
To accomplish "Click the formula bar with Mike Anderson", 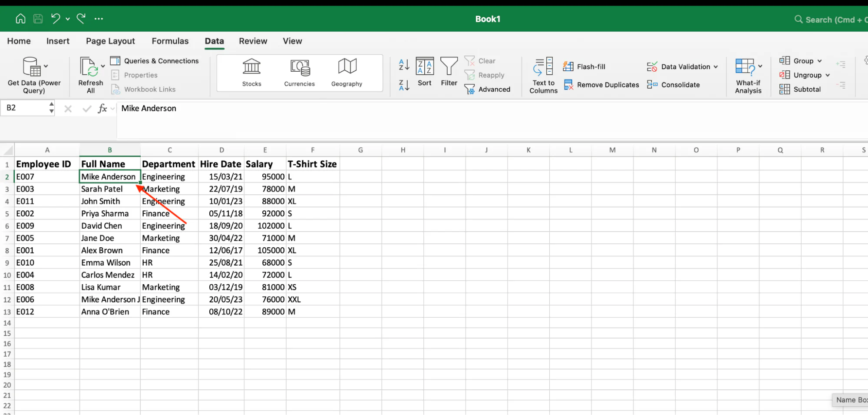I will [x=492, y=120].
